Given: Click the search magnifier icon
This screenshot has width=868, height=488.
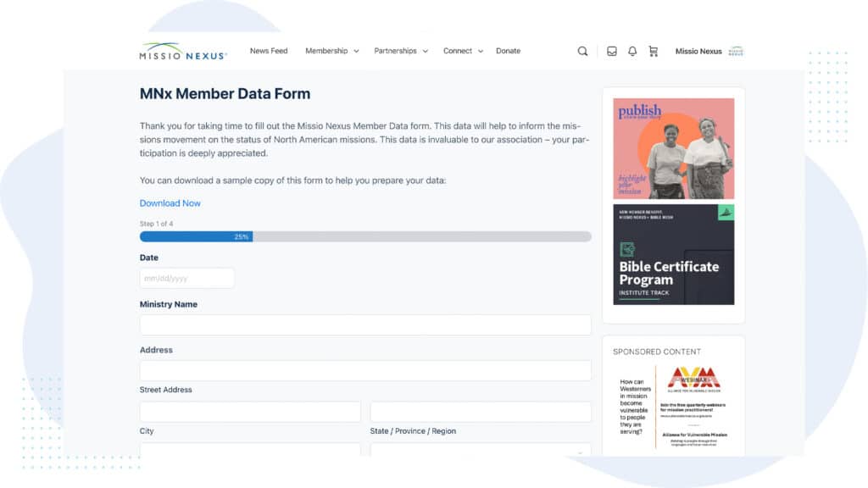Looking at the screenshot, I should click(582, 51).
